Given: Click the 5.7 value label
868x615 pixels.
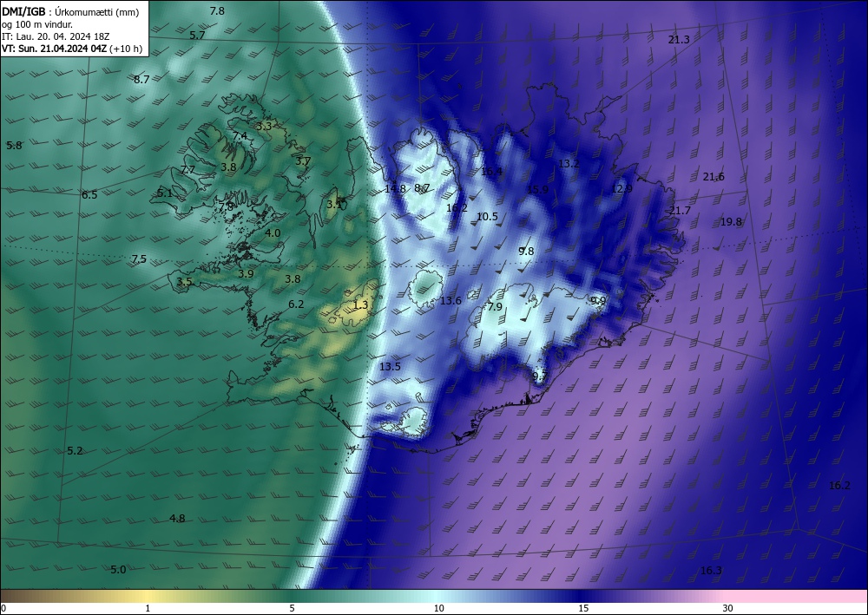Looking at the screenshot, I should [x=197, y=36].
